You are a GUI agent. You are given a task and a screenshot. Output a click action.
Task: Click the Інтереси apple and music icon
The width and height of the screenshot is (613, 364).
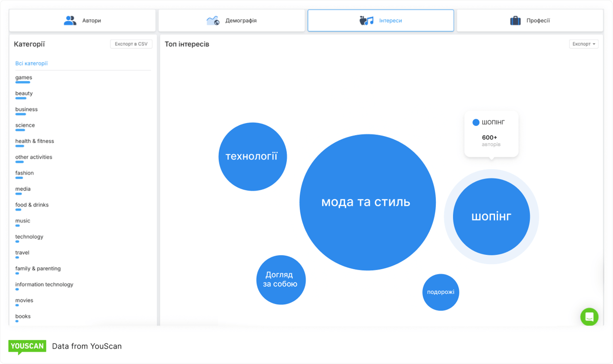[366, 21]
